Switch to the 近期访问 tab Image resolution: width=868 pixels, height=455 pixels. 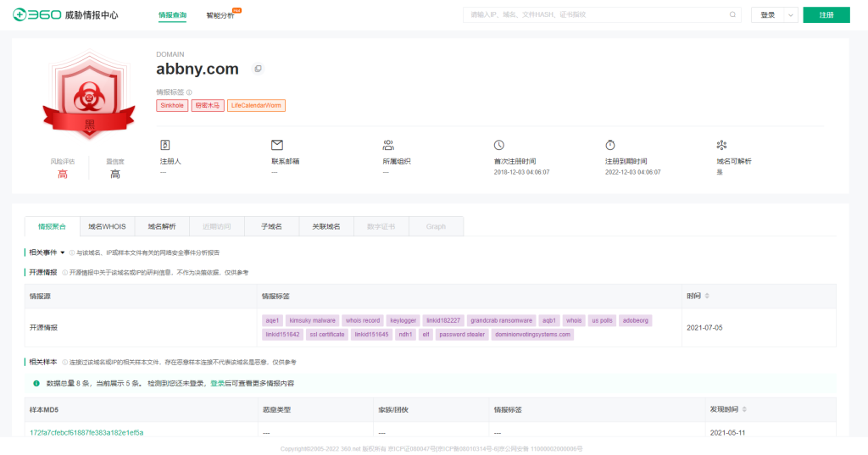click(216, 226)
